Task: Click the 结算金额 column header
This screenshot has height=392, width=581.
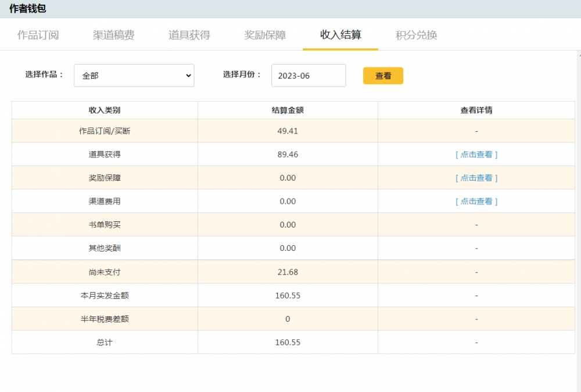Action: tap(288, 110)
